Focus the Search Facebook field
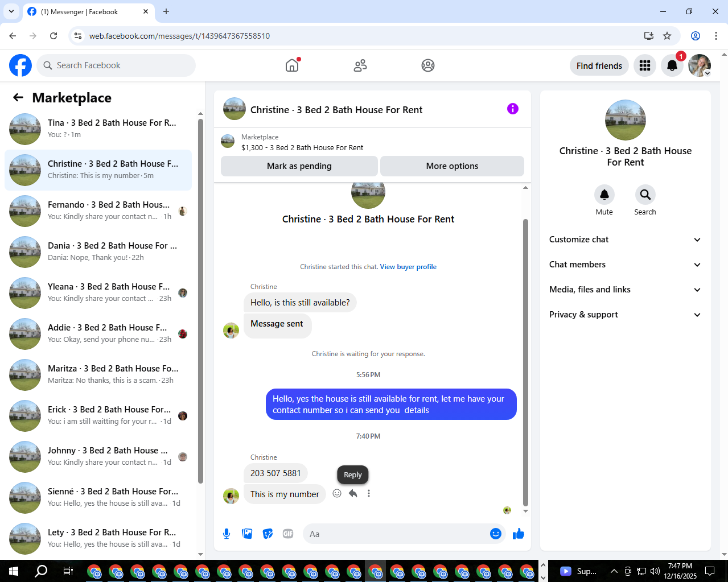 click(x=116, y=65)
